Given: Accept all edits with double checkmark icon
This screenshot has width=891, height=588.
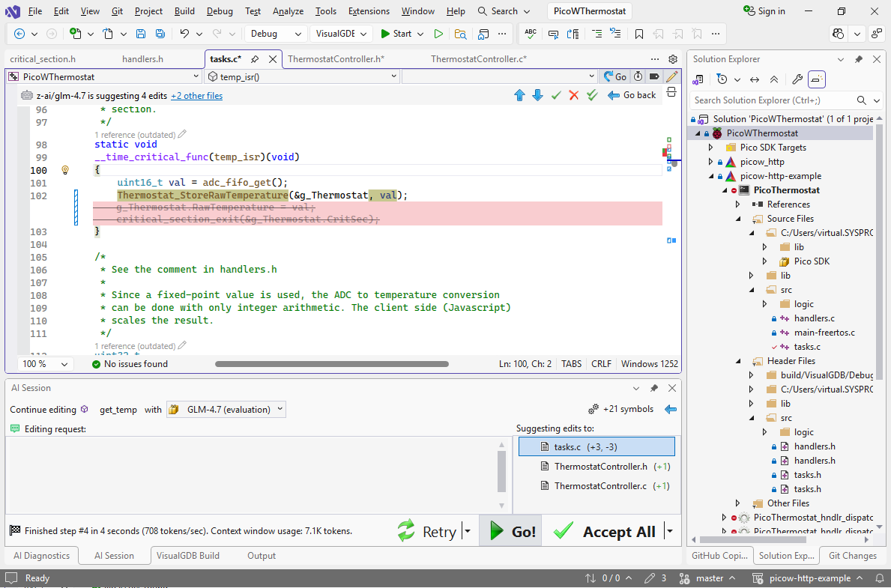Looking at the screenshot, I should click(592, 95).
